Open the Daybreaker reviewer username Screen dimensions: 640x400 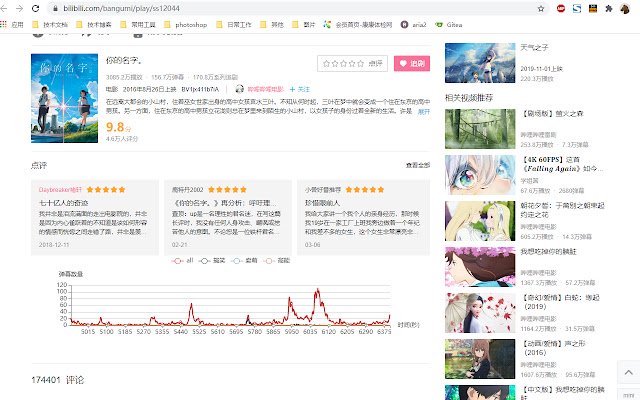(x=60, y=189)
